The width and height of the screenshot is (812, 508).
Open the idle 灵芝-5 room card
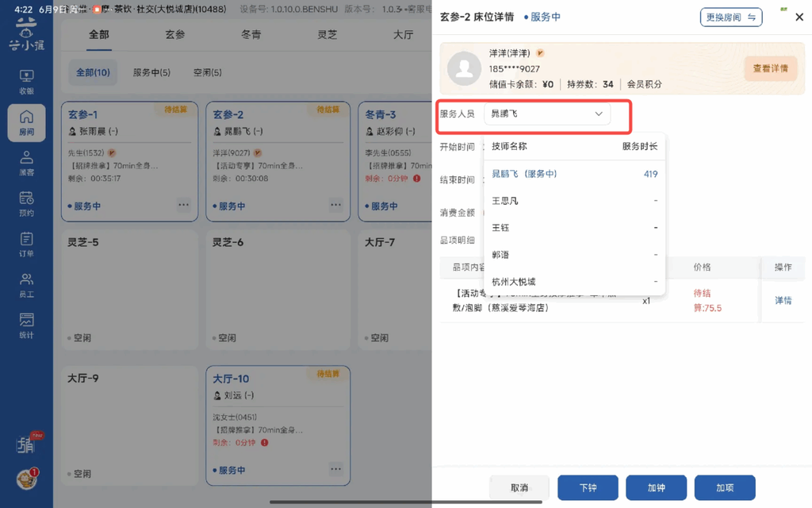point(129,290)
